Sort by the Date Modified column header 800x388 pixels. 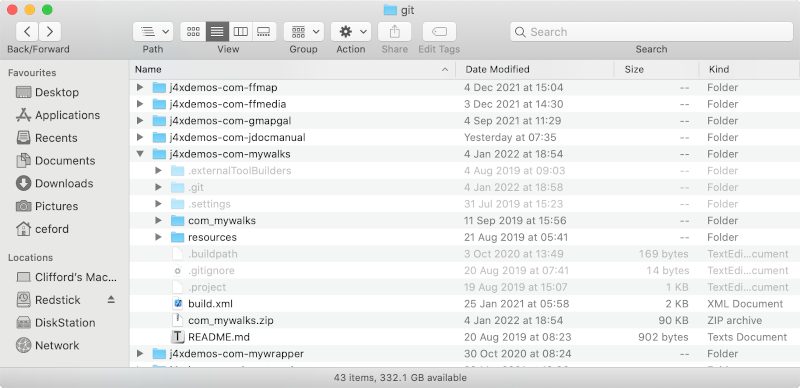click(x=535, y=69)
